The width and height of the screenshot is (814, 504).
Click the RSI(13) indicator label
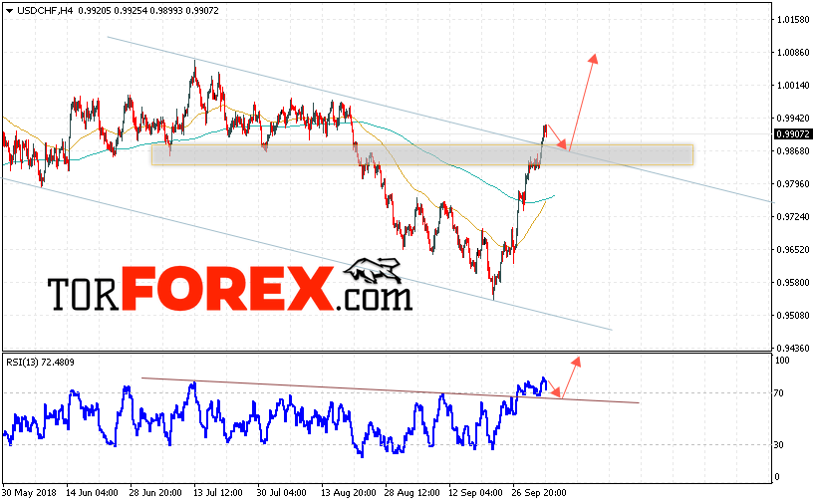pos(40,363)
